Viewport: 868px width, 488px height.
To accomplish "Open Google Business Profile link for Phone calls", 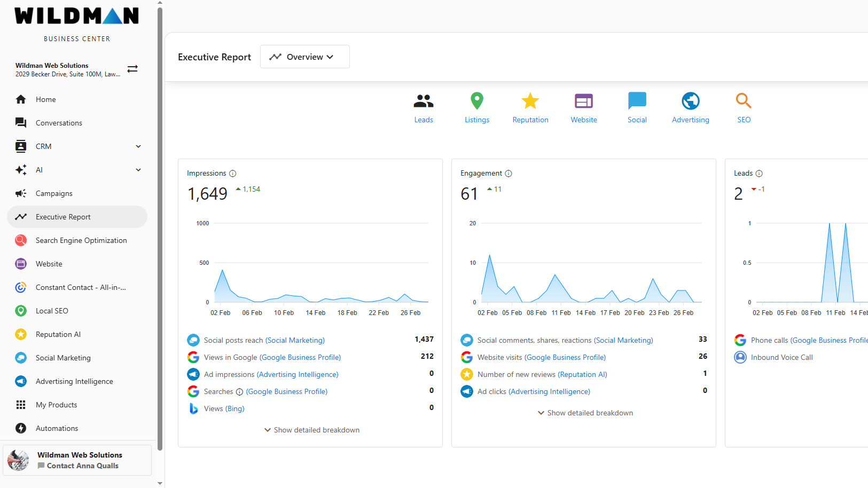I will point(829,340).
